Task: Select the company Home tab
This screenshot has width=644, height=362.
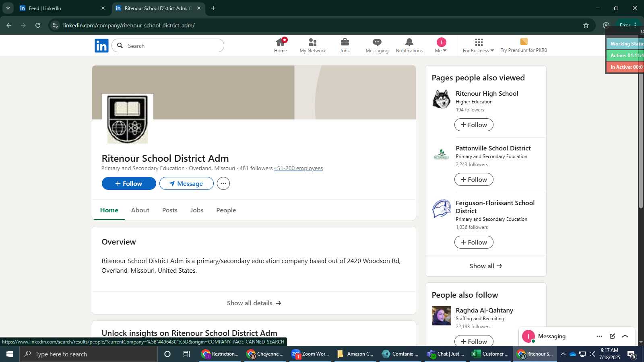Action: pyautogui.click(x=109, y=210)
